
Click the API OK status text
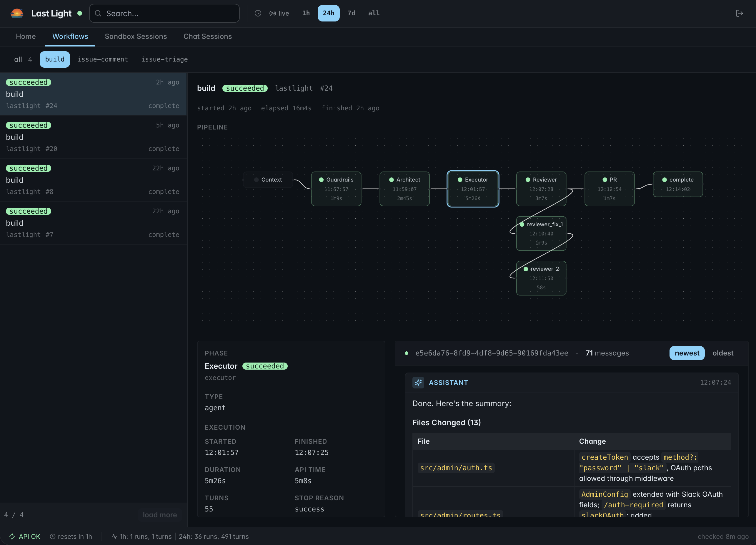tap(29, 536)
